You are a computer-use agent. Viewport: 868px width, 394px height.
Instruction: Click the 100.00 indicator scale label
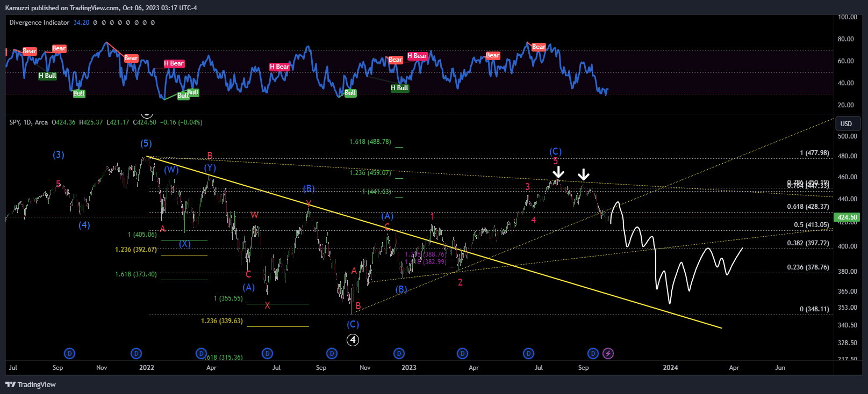coord(848,17)
